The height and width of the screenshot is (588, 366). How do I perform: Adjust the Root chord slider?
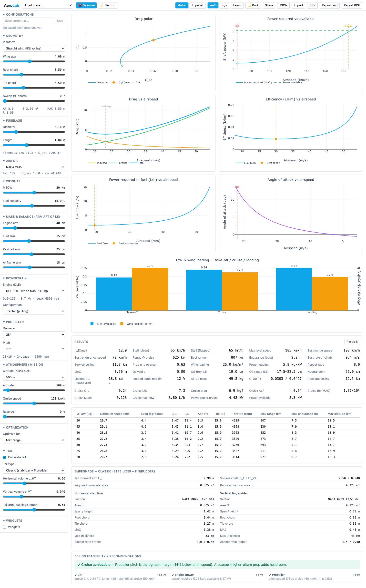tap(34, 75)
